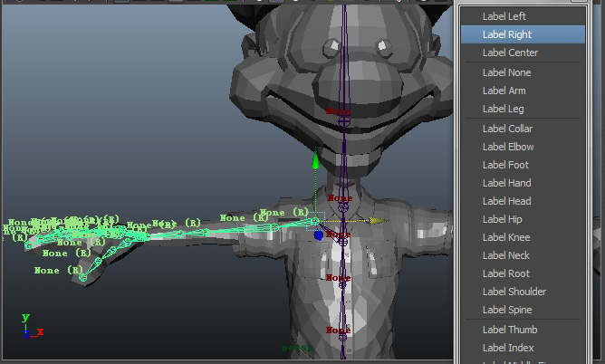Grab the green Y-axis move arrow

(315, 160)
